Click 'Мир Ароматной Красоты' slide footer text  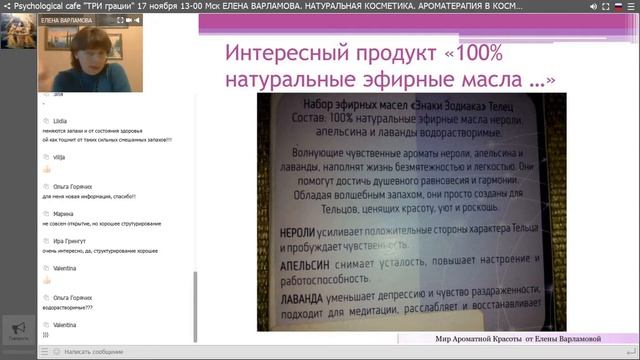(x=518, y=339)
